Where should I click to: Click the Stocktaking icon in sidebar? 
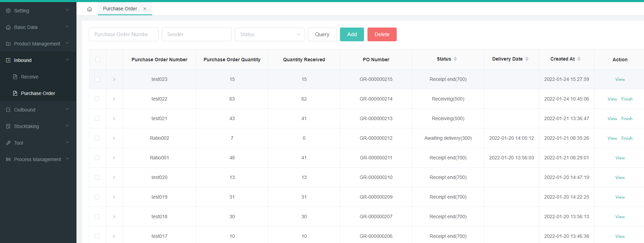click(8, 126)
